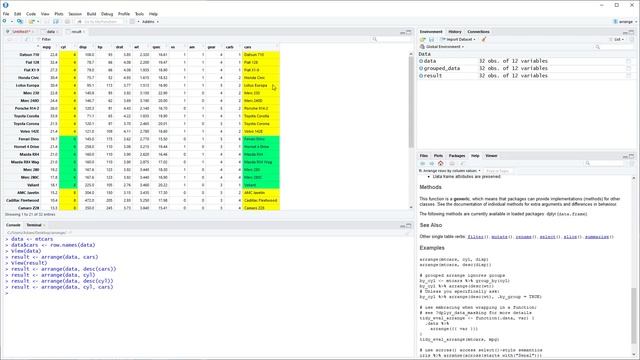
Task: Open the Help topic history dropdown
Action: point(449,171)
